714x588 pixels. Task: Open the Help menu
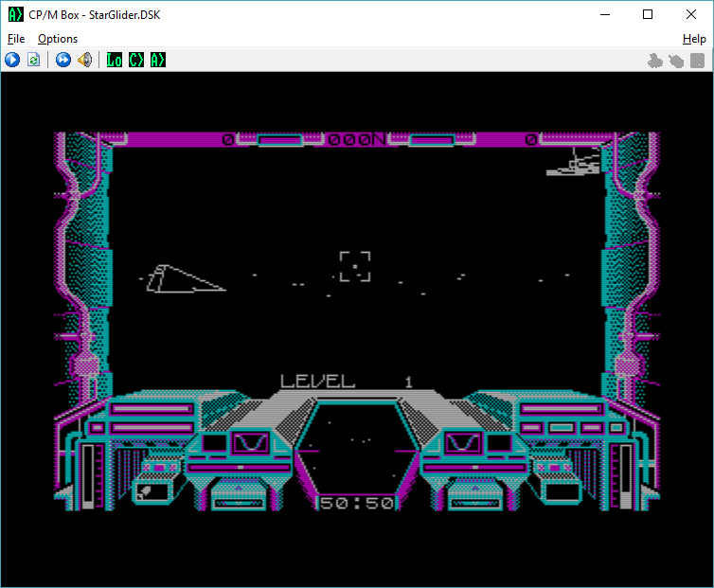point(694,39)
